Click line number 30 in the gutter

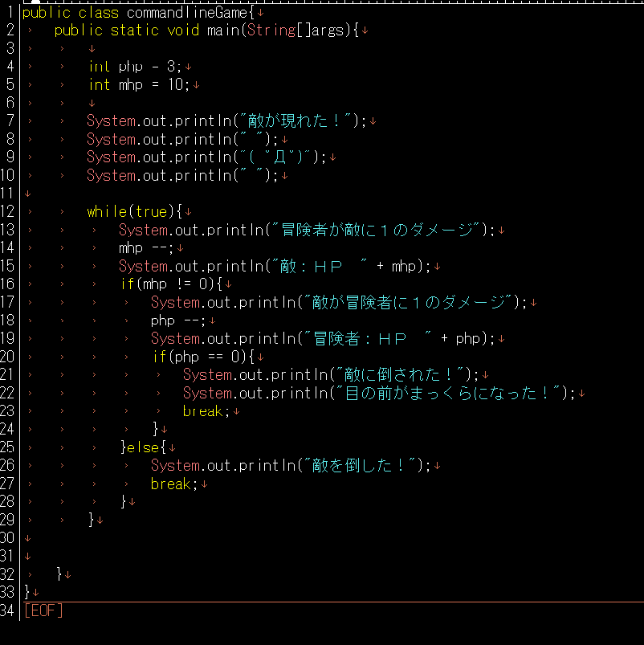pos(7,537)
